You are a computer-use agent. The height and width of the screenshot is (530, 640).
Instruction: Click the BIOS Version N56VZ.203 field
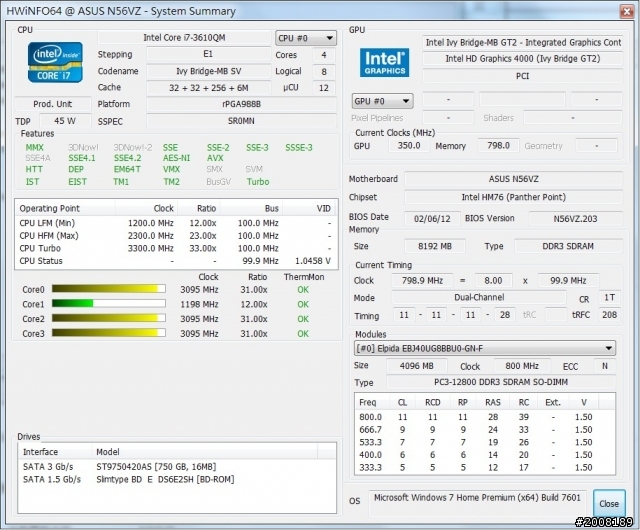click(576, 218)
